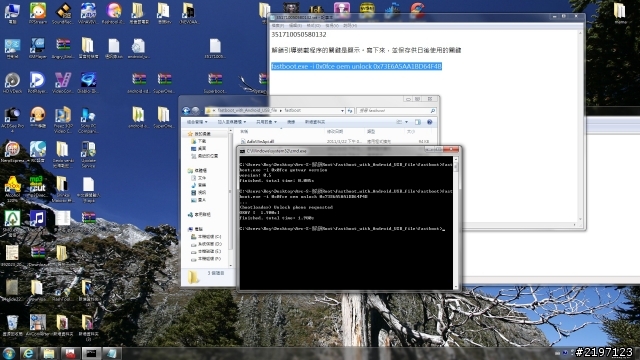The width and height of the screenshot is (640, 360).
Task: Open Explorer address bar history dropdown
Action: 342,111
